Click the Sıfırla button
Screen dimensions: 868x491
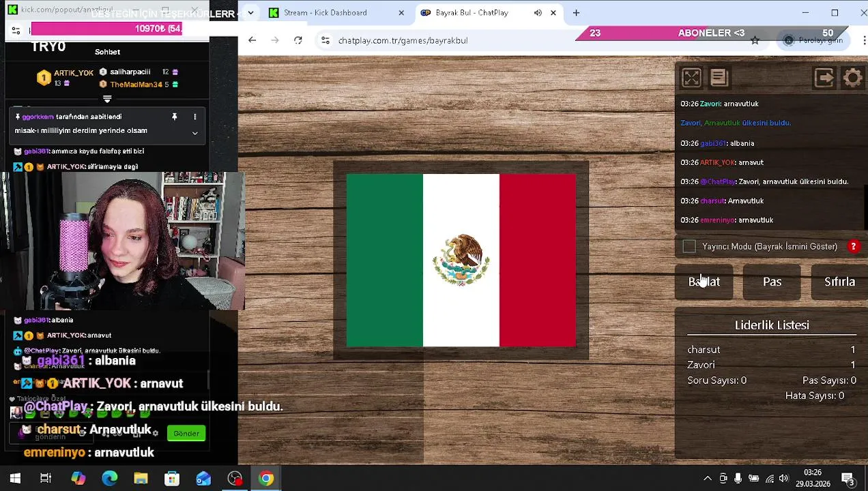pyautogui.click(x=839, y=282)
